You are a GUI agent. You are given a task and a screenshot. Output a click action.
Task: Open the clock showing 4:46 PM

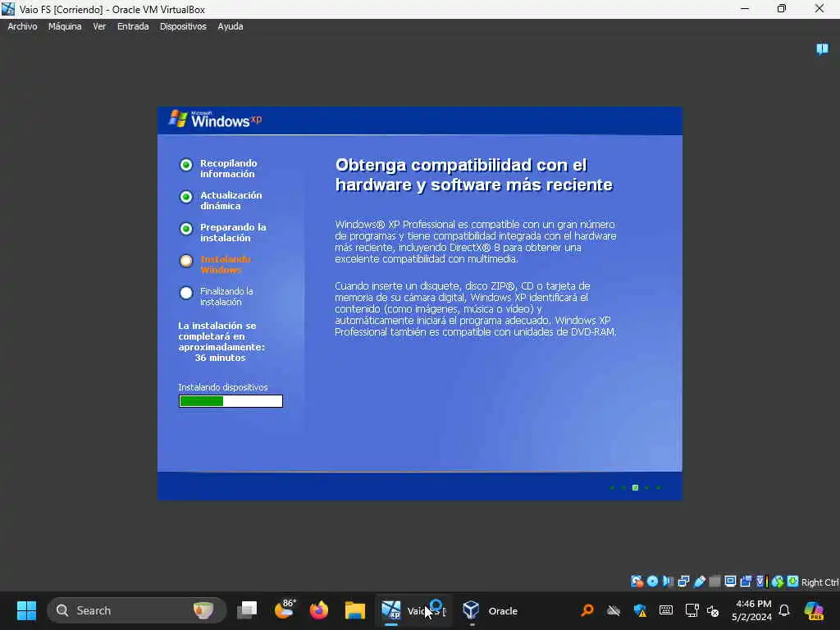coord(751,610)
